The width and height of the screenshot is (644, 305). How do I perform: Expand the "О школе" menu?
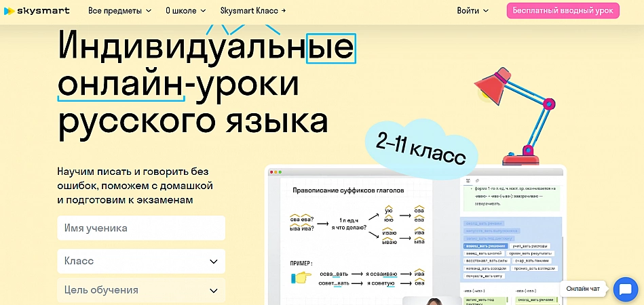(185, 11)
